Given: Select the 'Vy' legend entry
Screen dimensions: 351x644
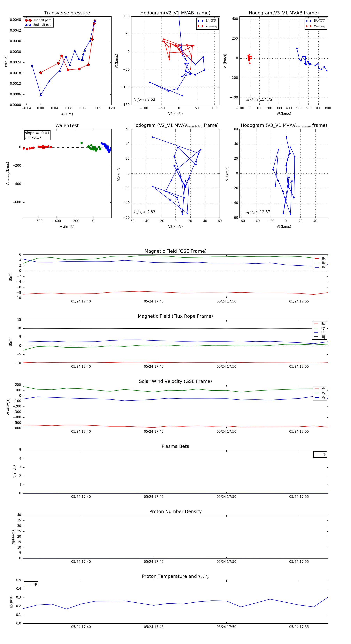Looking at the screenshot, I should [x=320, y=393].
